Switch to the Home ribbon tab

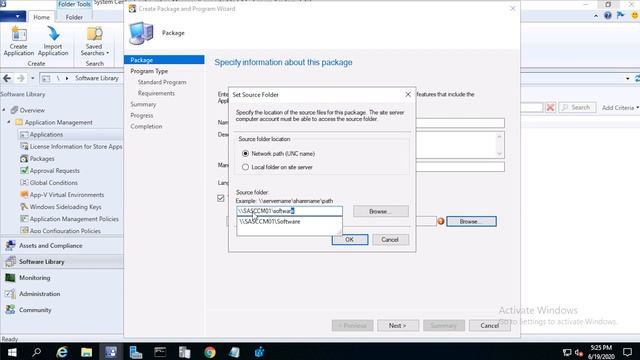click(x=41, y=17)
